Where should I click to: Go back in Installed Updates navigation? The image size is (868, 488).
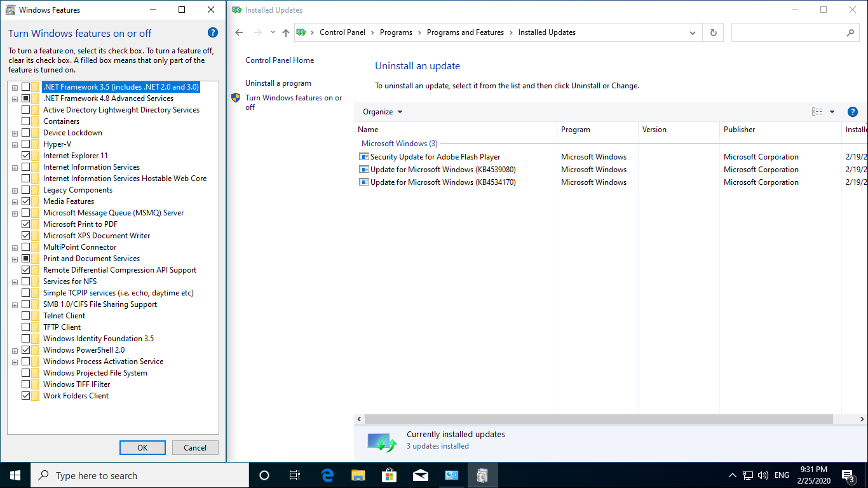coord(239,32)
